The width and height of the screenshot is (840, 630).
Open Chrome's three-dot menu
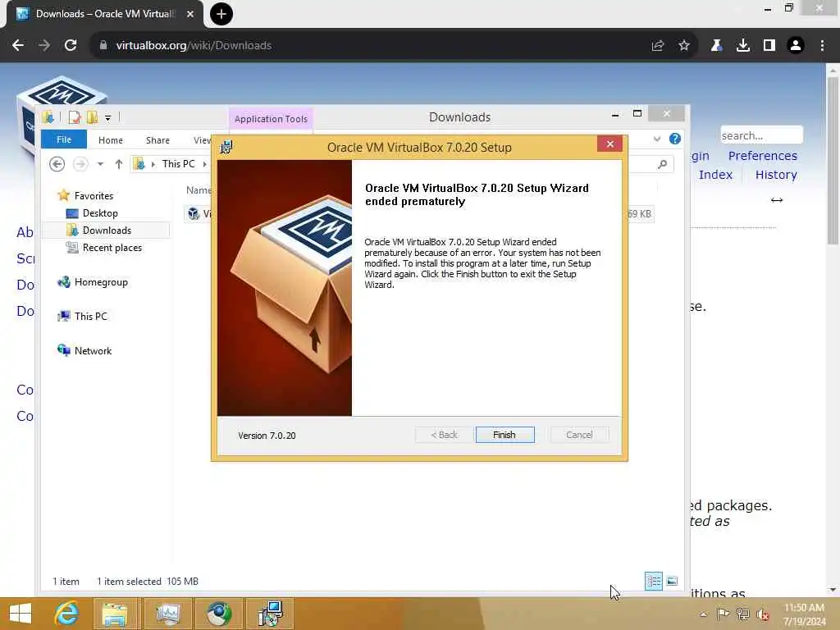[x=822, y=46]
